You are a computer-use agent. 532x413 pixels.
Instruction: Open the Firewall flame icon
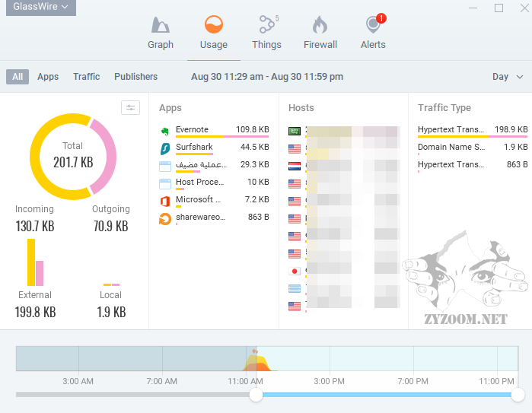coord(320,25)
